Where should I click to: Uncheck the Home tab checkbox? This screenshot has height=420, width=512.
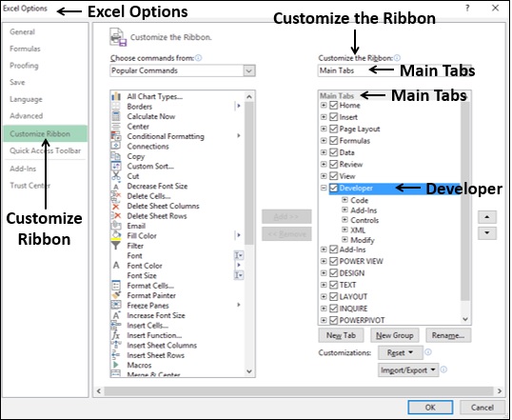click(333, 106)
